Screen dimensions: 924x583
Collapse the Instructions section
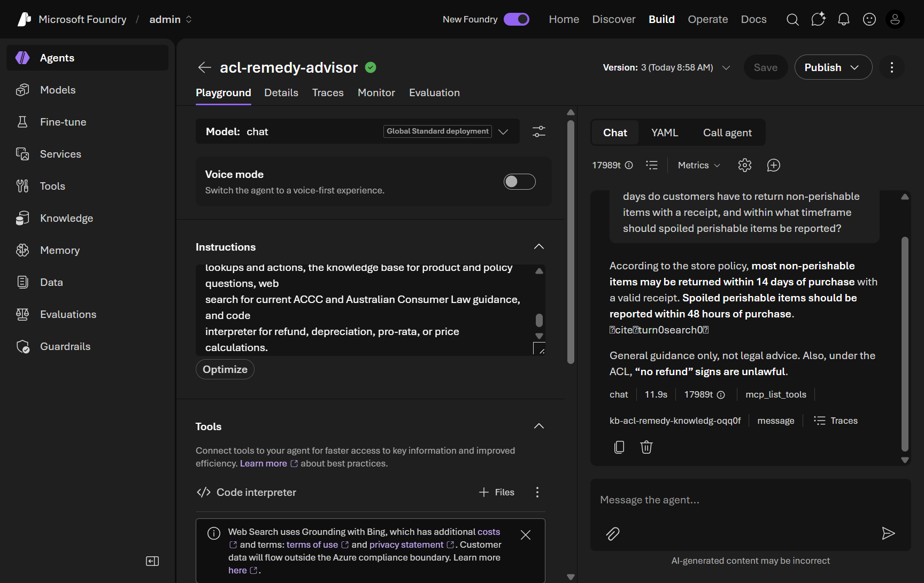tap(539, 247)
